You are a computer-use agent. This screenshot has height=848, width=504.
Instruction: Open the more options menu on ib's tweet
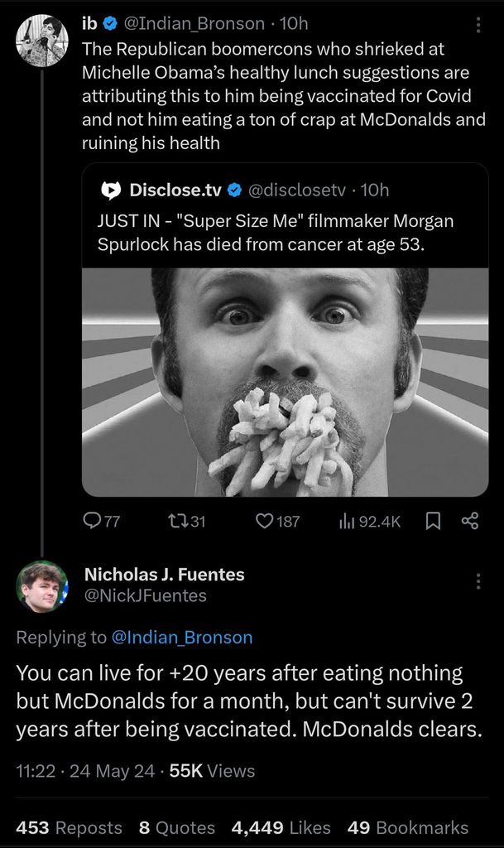click(x=478, y=25)
